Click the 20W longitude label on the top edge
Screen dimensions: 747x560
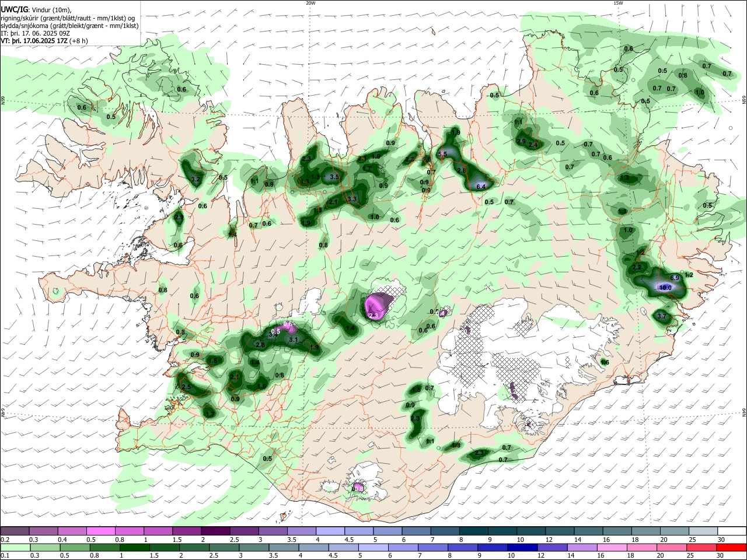[x=310, y=3]
